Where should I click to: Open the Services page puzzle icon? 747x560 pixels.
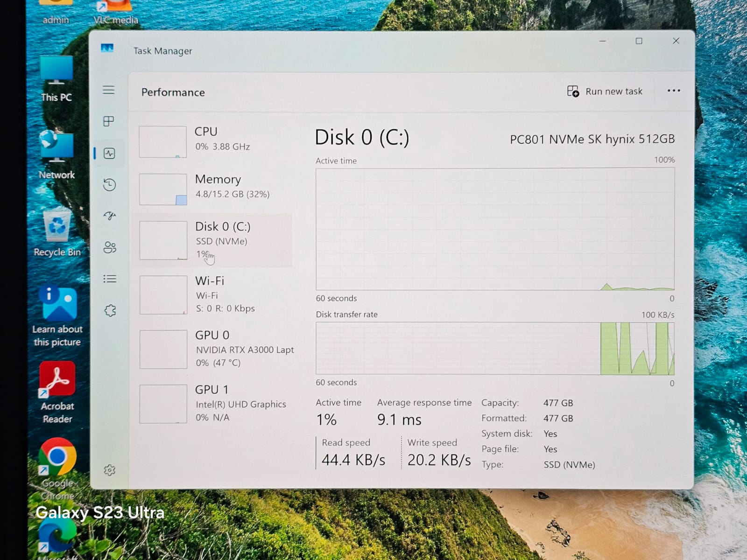point(110,310)
